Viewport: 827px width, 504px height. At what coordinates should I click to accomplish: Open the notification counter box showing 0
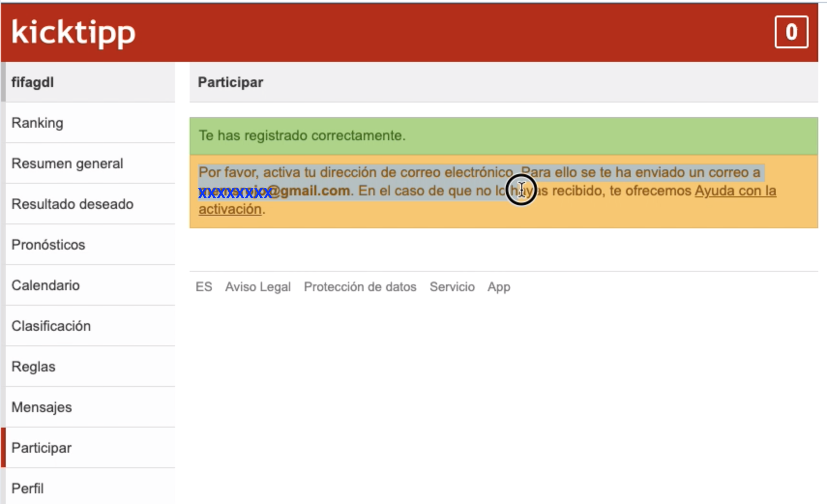coord(791,32)
